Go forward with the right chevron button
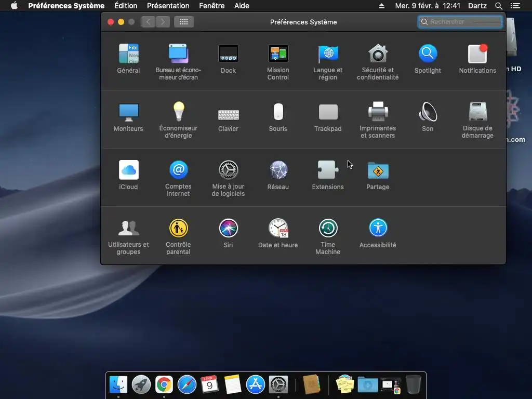This screenshot has width=532, height=399. tap(163, 22)
